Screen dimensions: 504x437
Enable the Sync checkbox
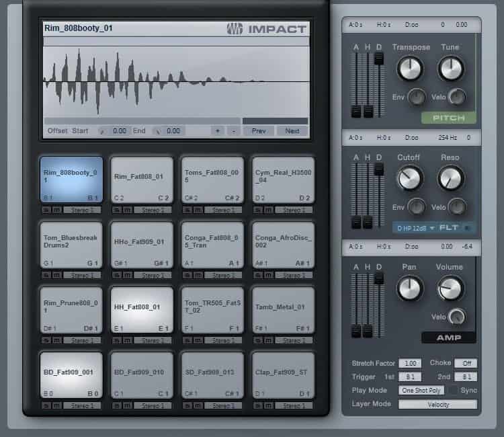(x=454, y=391)
